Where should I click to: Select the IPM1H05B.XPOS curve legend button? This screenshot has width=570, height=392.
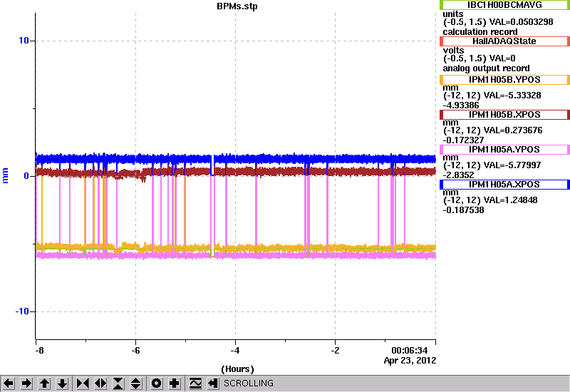pos(504,115)
